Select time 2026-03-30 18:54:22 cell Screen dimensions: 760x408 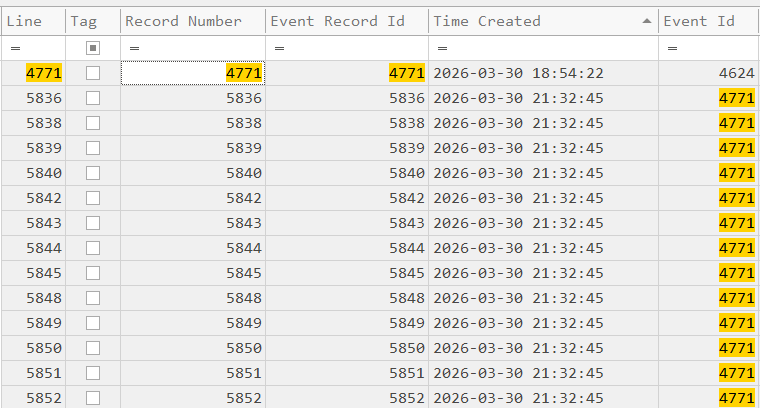point(543,73)
